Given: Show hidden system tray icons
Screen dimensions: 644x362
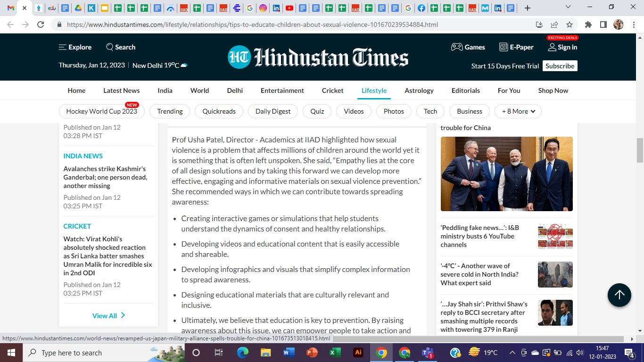Looking at the screenshot, I should click(x=512, y=353).
